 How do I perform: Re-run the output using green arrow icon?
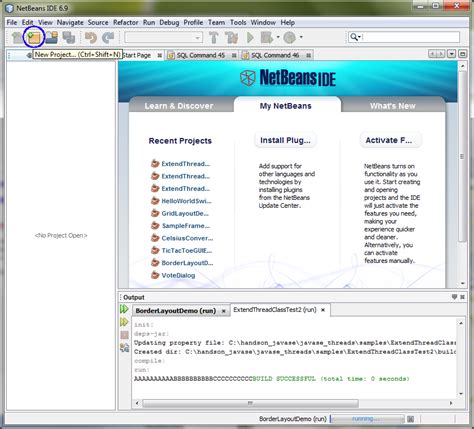[124, 309]
